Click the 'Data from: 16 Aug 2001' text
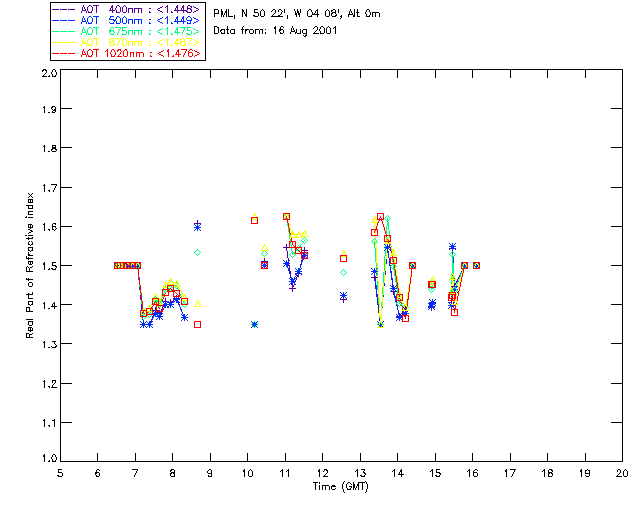Image resolution: width=640 pixels, height=512 pixels. click(275, 31)
